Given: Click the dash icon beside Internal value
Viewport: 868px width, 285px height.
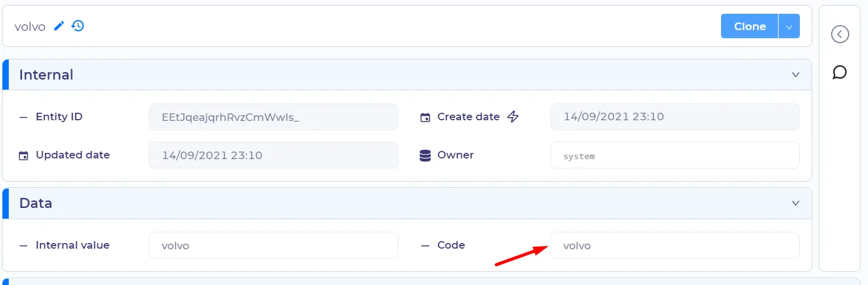Looking at the screenshot, I should point(24,246).
